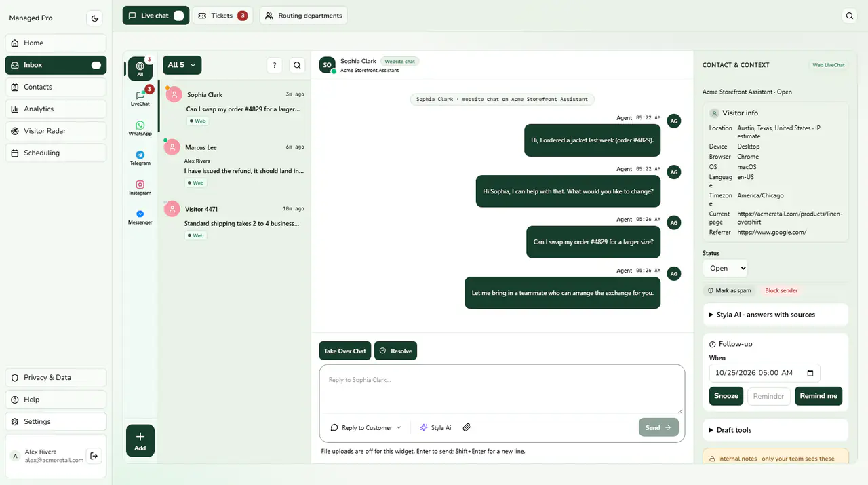Click the Block sender link
The height and width of the screenshot is (485, 868).
point(781,290)
